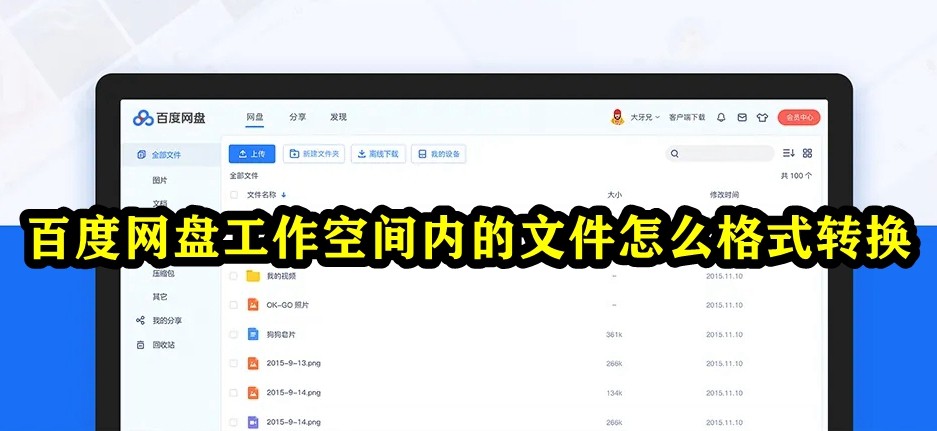
Task: Select 图片 in the sidebar
Action: (x=160, y=181)
